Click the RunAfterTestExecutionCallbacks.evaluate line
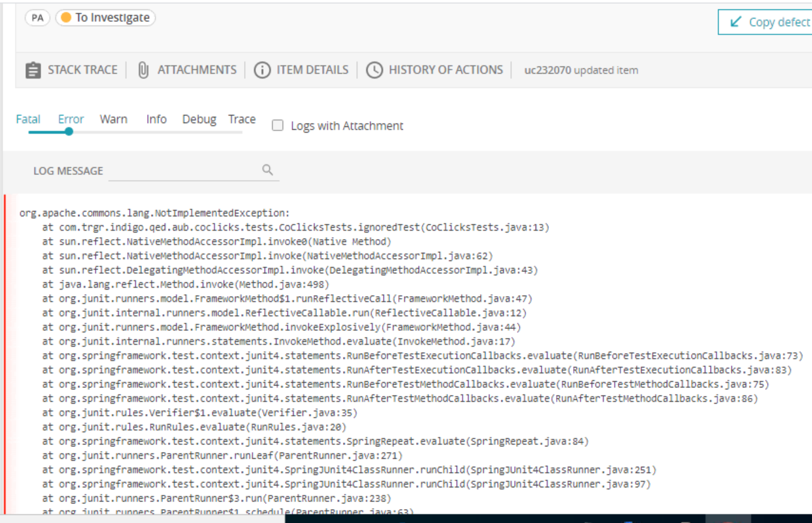Viewport: 812px width, 523px height. tap(417, 370)
